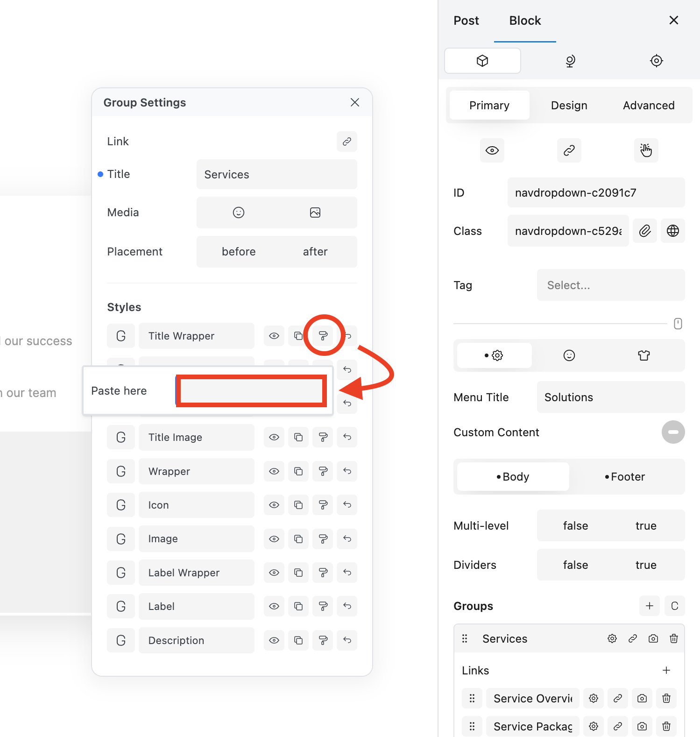Select the 'after' placement button
This screenshot has height=737, width=700.
click(315, 252)
